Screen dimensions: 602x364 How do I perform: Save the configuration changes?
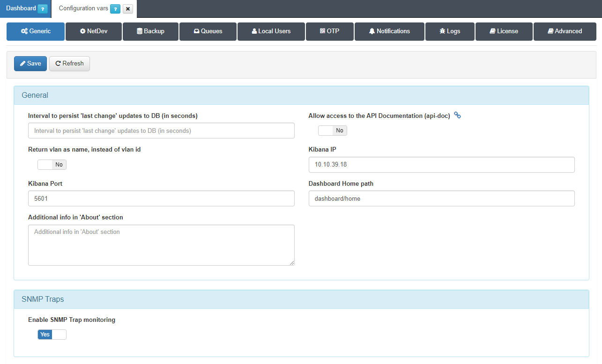click(30, 64)
